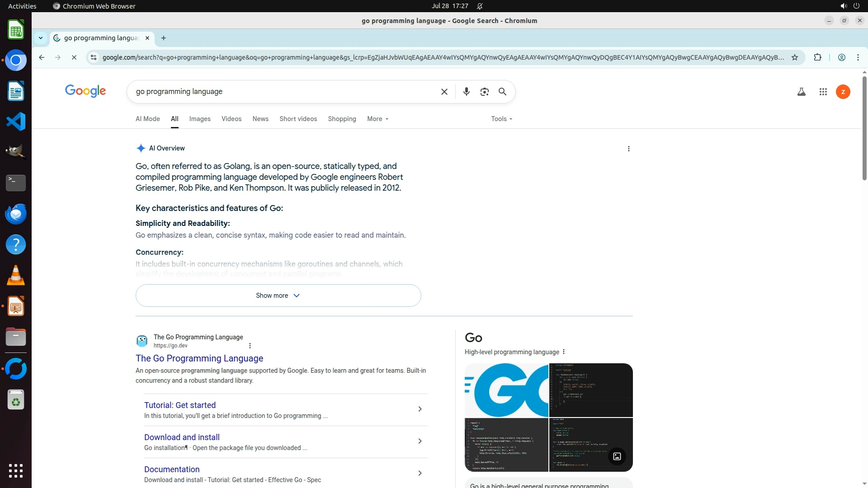The height and width of the screenshot is (488, 868).
Task: Switch to the AI Mode tab
Action: [x=148, y=119]
